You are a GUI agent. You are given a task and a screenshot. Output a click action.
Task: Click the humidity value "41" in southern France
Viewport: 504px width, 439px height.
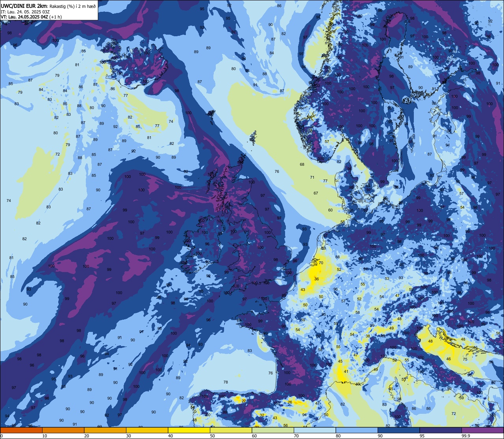click(x=346, y=372)
